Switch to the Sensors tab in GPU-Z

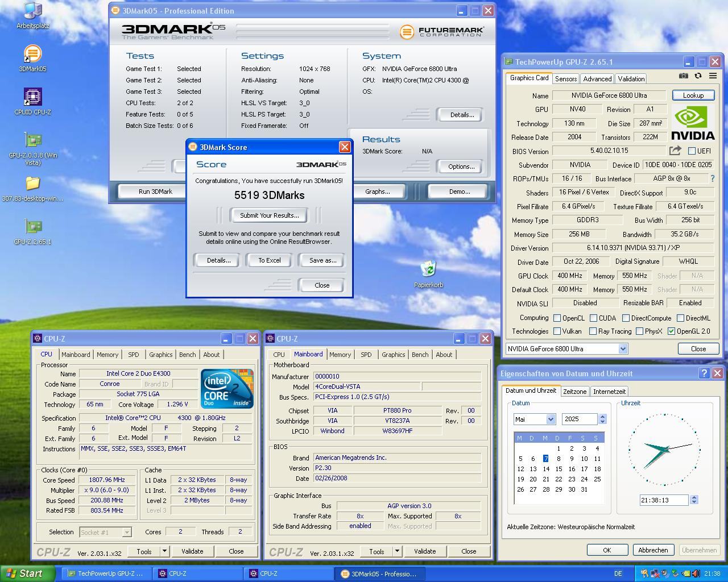pyautogui.click(x=566, y=79)
